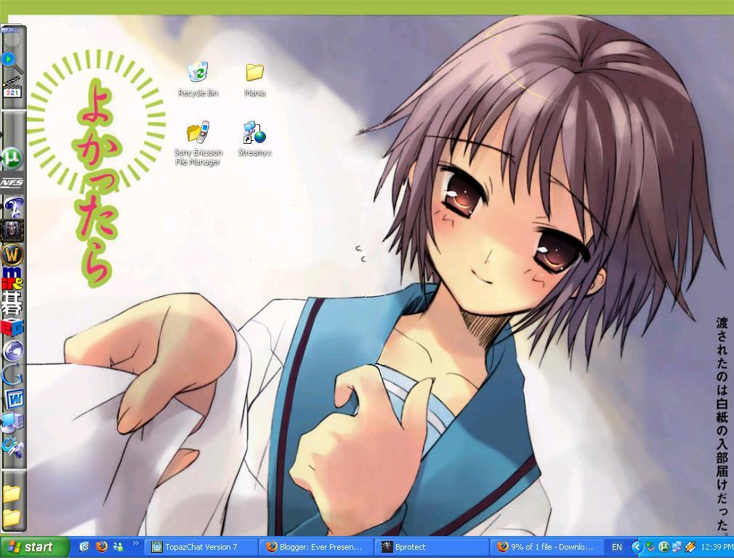Open the Recycle Bin desktop icon
The height and width of the screenshot is (560, 734).
click(198, 79)
